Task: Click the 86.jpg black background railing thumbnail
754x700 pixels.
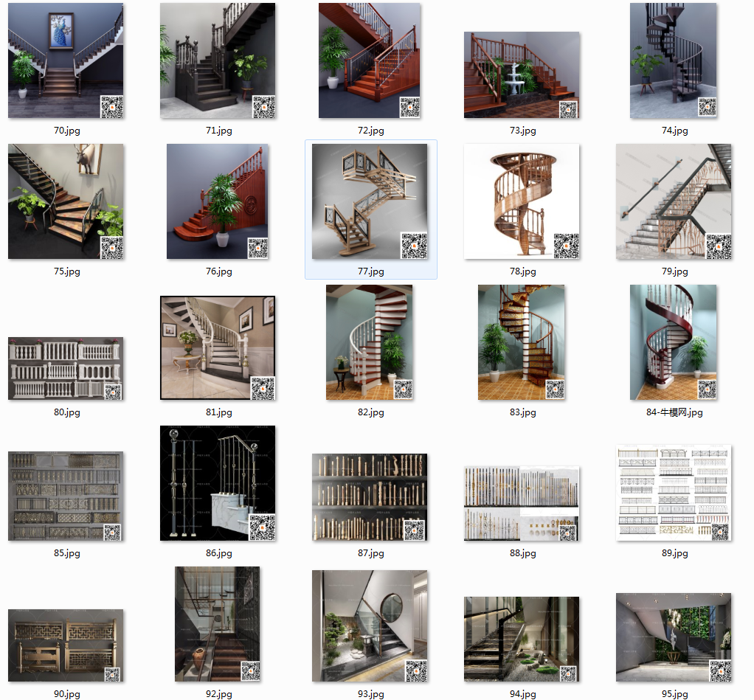Action: [218, 483]
